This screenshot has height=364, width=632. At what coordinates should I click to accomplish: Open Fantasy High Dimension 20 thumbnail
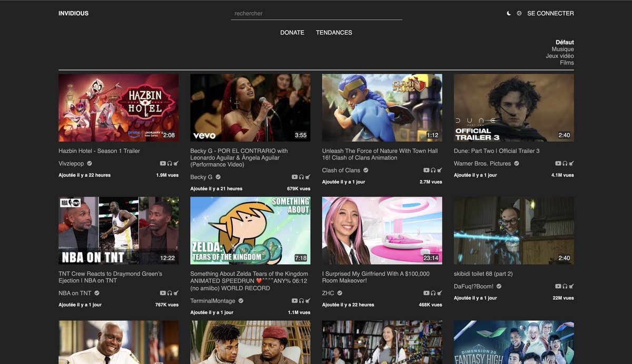point(514,342)
